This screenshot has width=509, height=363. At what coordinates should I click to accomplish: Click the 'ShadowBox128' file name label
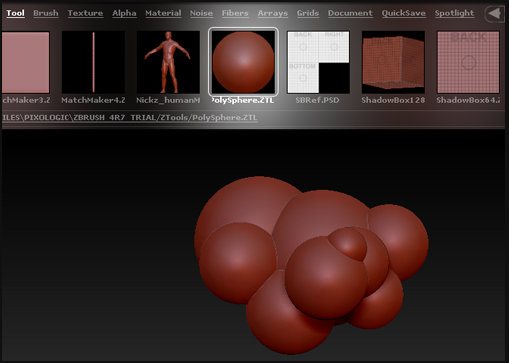pyautogui.click(x=393, y=100)
